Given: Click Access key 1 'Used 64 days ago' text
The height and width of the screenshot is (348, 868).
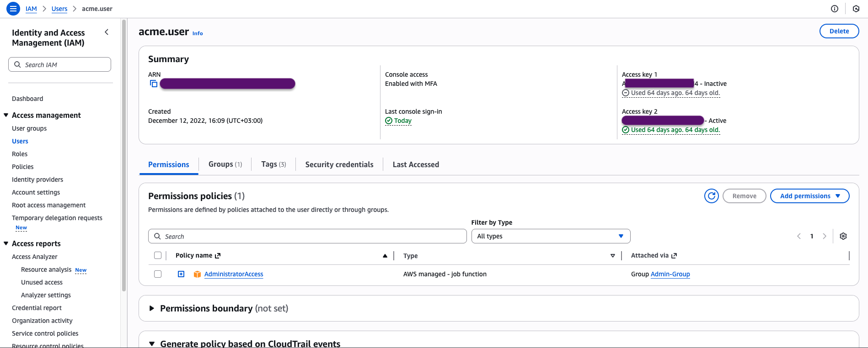Looking at the screenshot, I should click(675, 93).
